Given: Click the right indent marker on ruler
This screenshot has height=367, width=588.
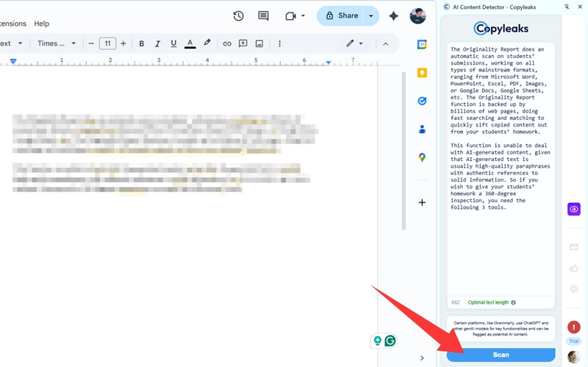Looking at the screenshot, I should [x=328, y=63].
